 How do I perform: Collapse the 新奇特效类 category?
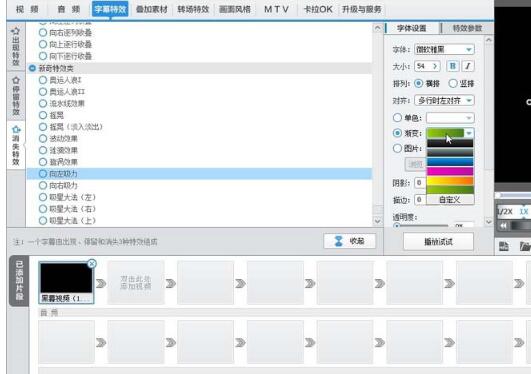[x=32, y=68]
